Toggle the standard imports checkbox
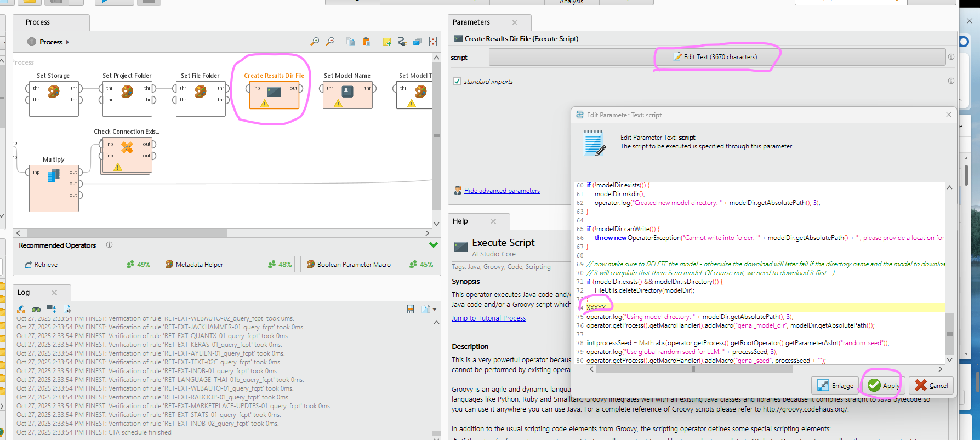The width and height of the screenshot is (980, 440). [457, 81]
